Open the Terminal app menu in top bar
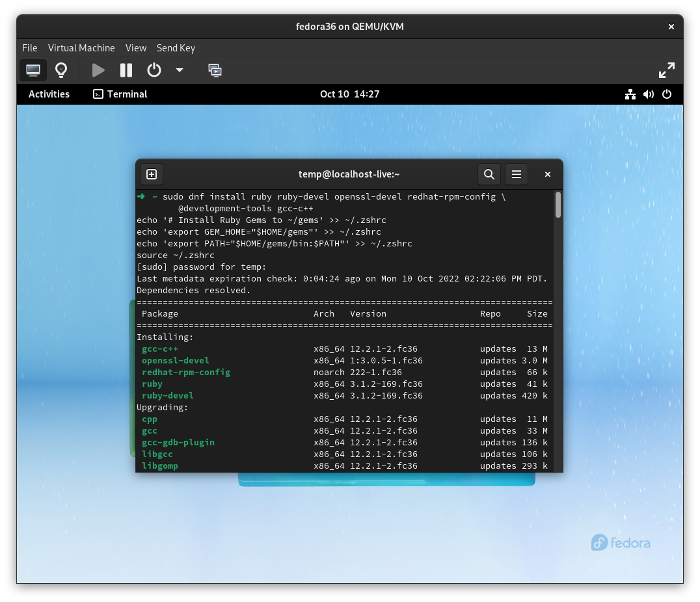The image size is (700, 602). click(x=120, y=94)
